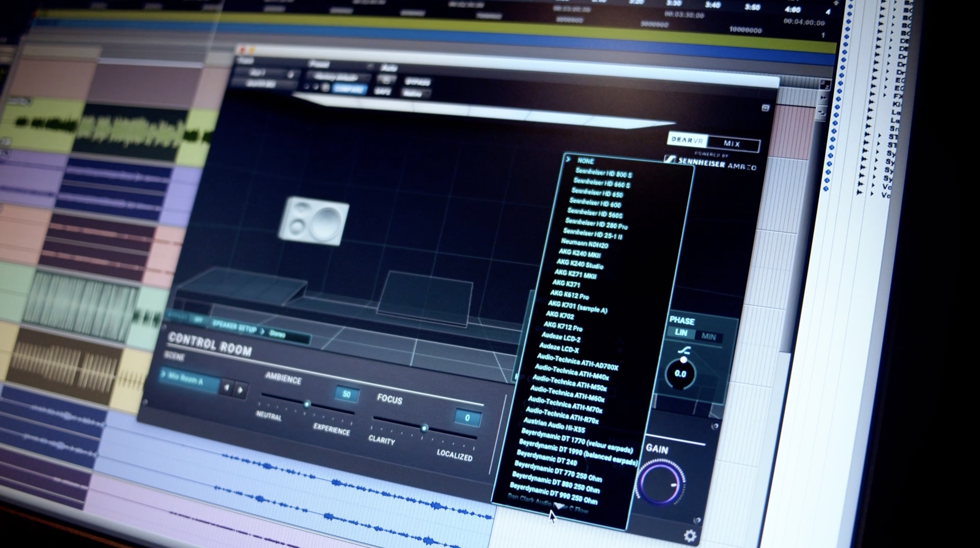Set phase mode to LIN
This screenshot has width=980, height=548.
(681, 333)
